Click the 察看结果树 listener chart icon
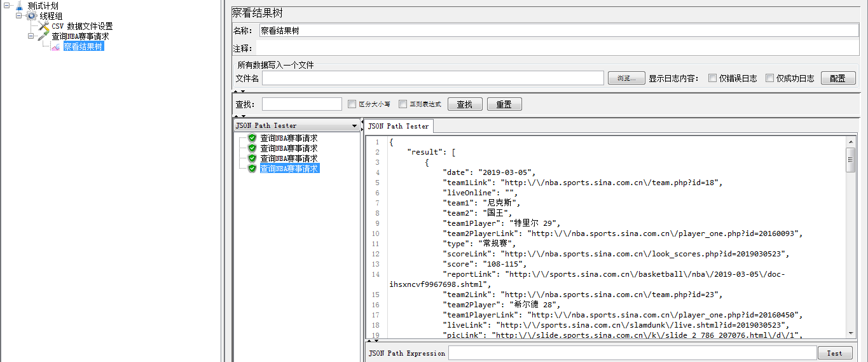 (56, 46)
